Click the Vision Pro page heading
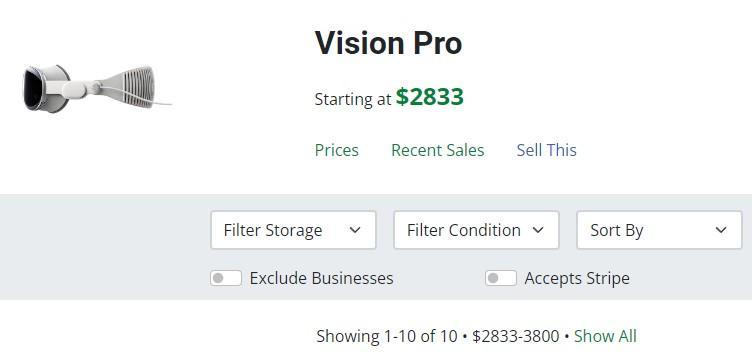 pyautogui.click(x=388, y=43)
